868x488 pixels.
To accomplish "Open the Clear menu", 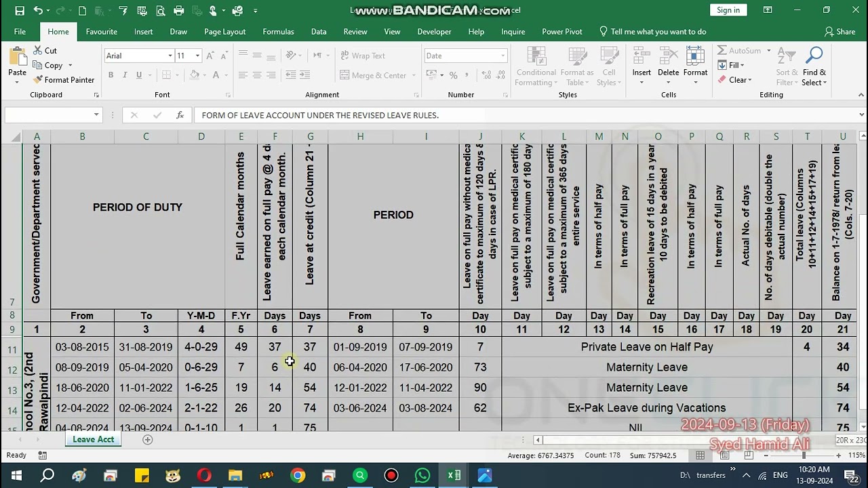I will click(x=735, y=79).
